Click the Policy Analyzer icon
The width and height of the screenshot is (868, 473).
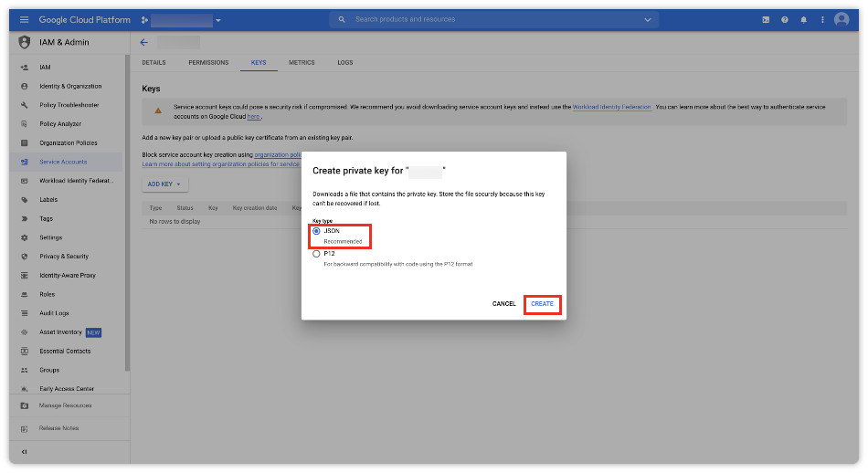pos(25,124)
